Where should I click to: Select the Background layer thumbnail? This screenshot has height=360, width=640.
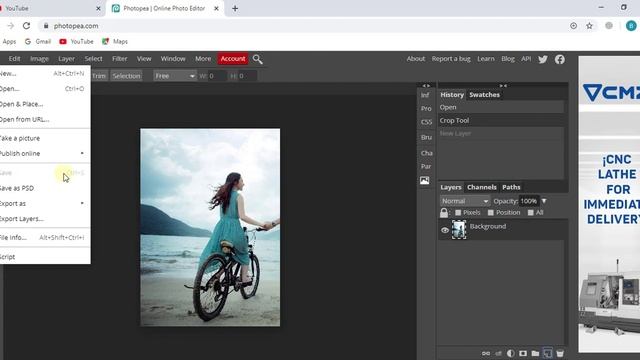(459, 230)
